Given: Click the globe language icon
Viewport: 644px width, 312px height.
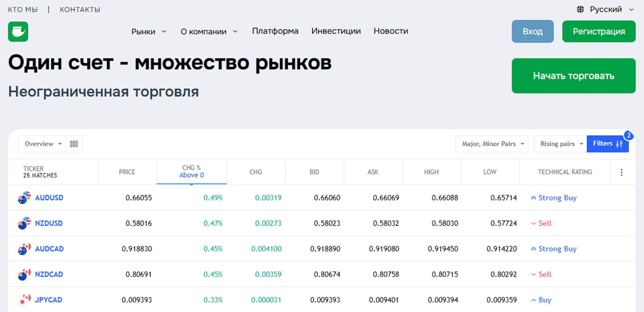Looking at the screenshot, I should click(580, 9).
